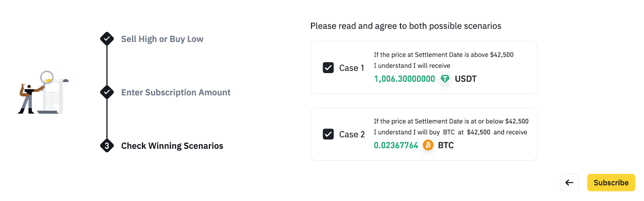Click the step 3 diamond marker

click(107, 146)
